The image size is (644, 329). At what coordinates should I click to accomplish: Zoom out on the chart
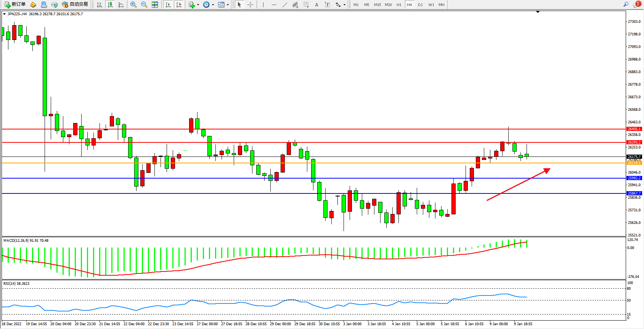point(144,5)
